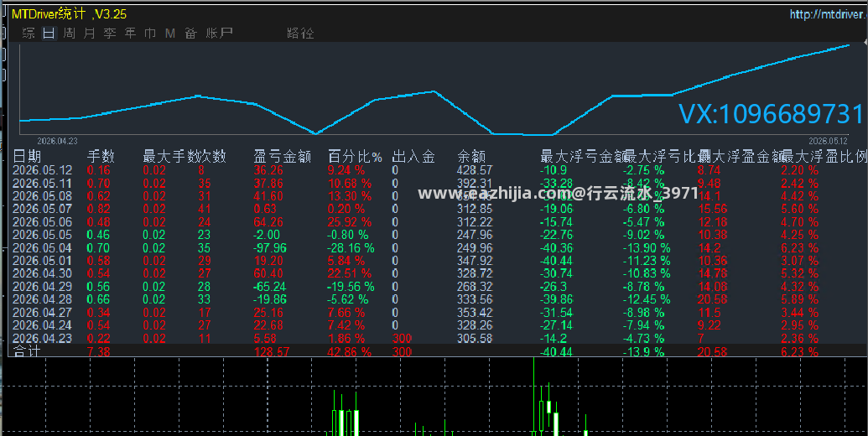Click the 15.56 max floating profit cell

click(713, 209)
